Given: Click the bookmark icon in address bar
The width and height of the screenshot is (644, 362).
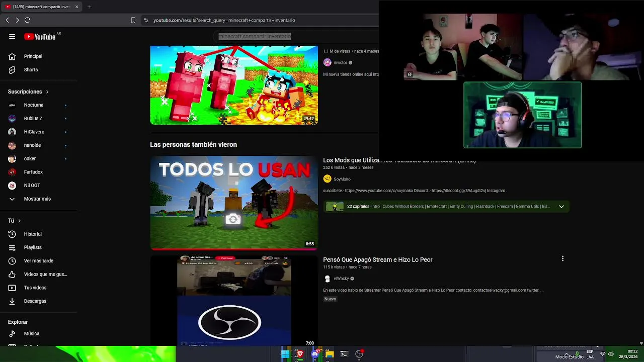Looking at the screenshot, I should [x=133, y=20].
